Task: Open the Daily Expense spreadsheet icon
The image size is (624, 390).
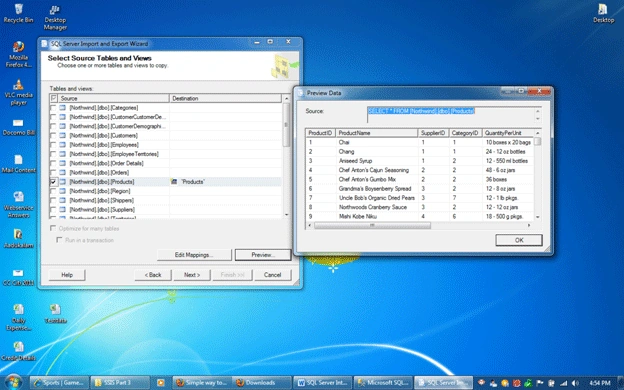Action: pyautogui.click(x=18, y=317)
